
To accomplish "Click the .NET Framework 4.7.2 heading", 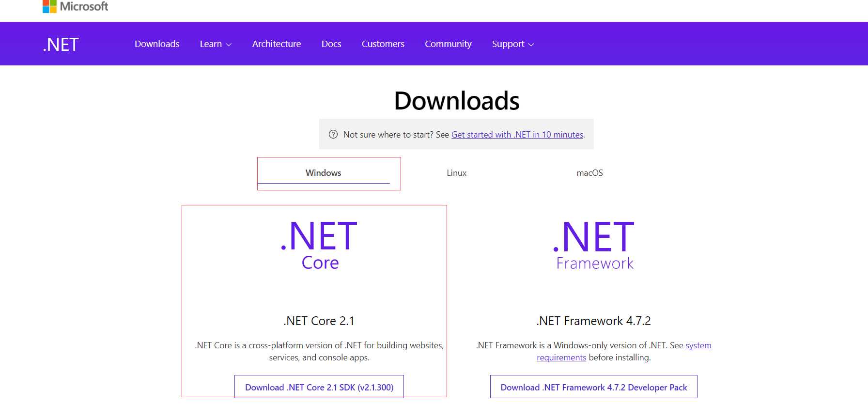I will click(594, 321).
